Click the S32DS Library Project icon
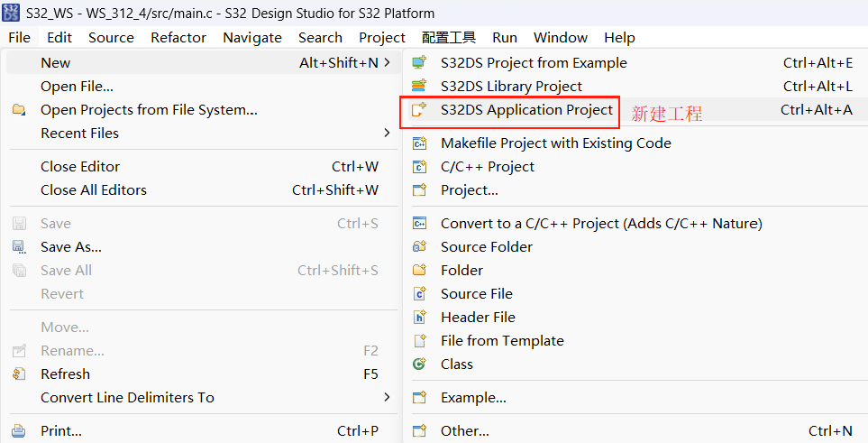Viewport: 868px width, 443px height. [419, 87]
